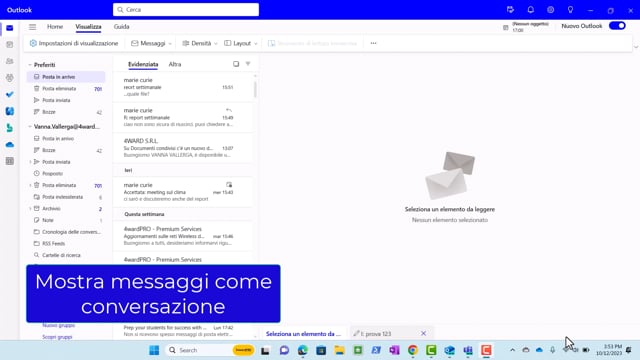This screenshot has width=640, height=360.
Task: Open the Posposto folder
Action: [x=66, y=173]
